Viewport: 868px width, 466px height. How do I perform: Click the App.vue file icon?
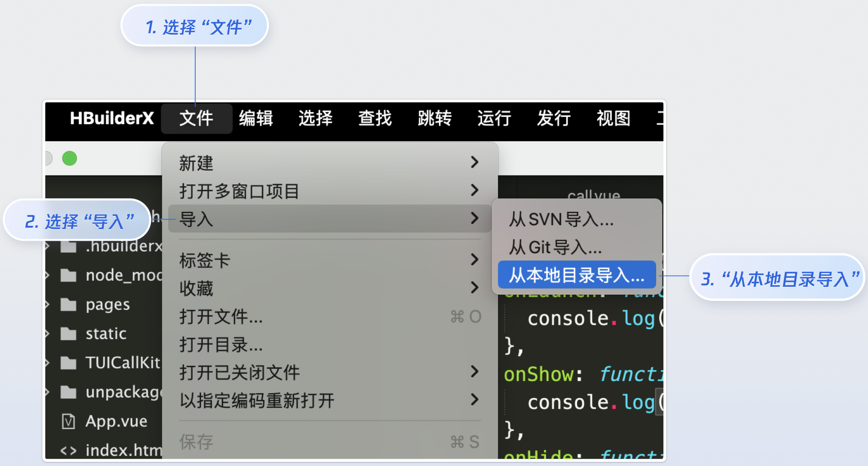tap(68, 421)
